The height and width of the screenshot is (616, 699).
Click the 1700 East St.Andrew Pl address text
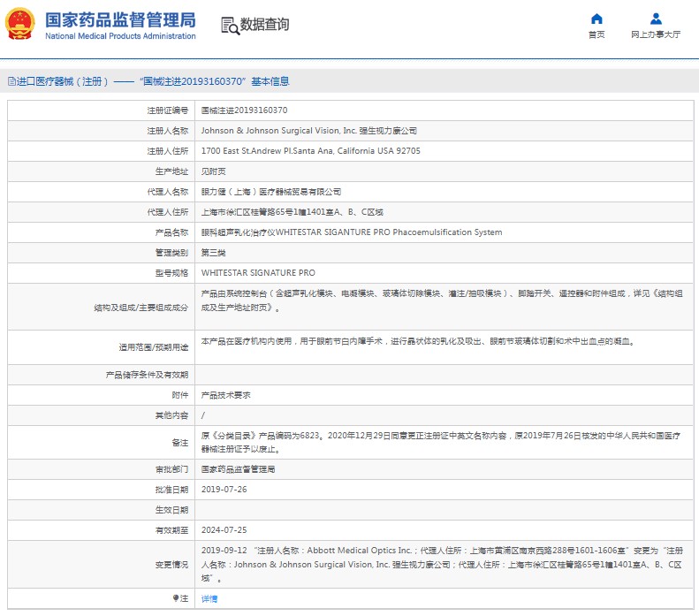click(x=310, y=151)
